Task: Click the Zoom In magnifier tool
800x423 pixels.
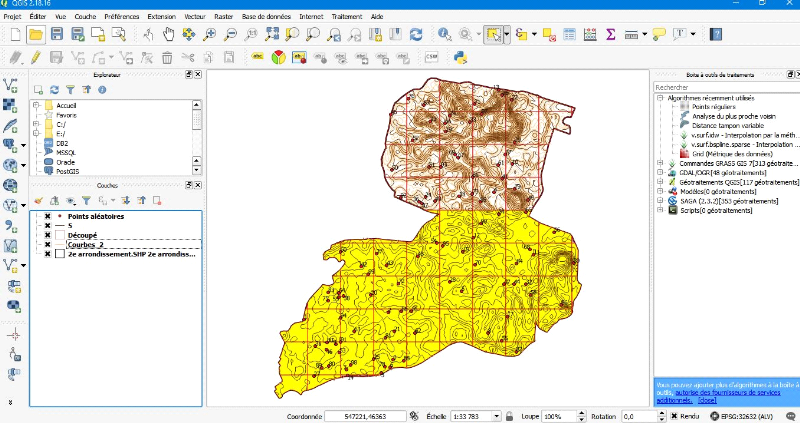Action: 210,34
